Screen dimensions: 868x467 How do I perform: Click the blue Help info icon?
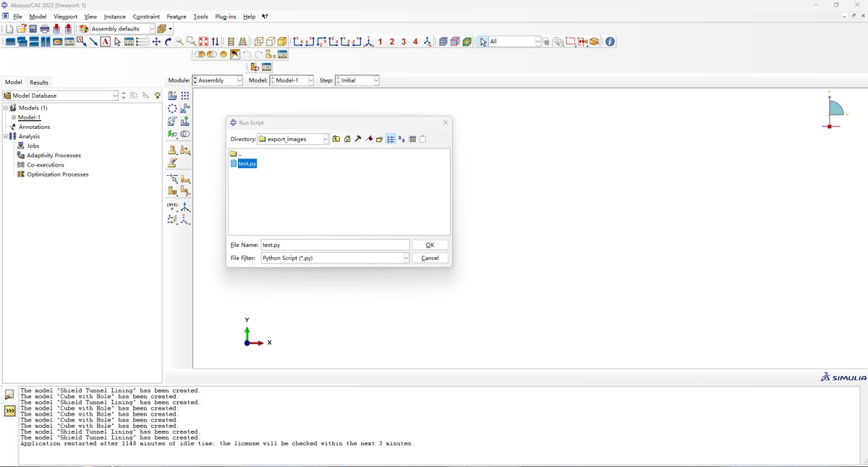610,42
